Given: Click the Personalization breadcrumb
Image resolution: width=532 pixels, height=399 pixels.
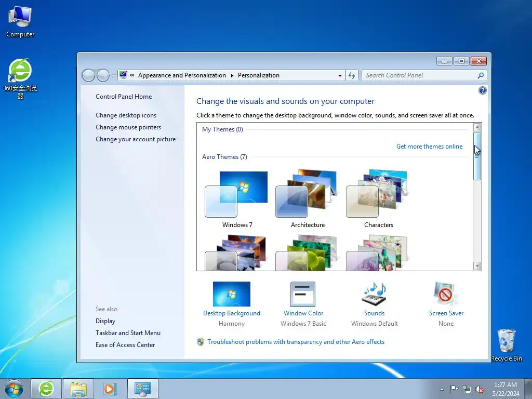Looking at the screenshot, I should click(x=259, y=75).
